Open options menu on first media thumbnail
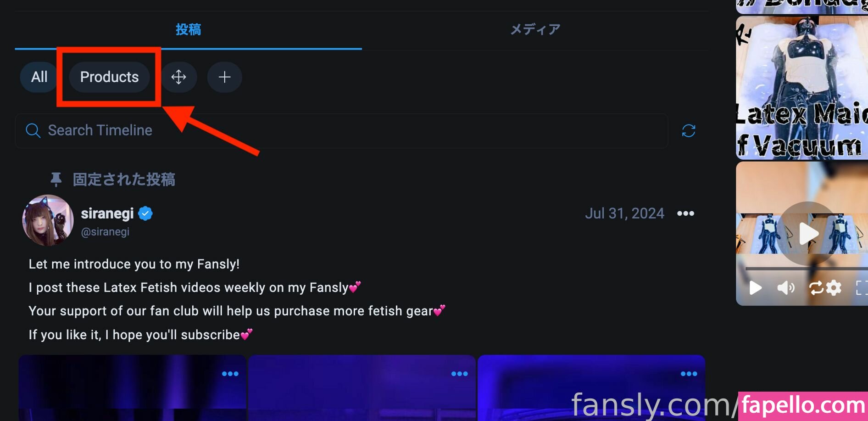868x421 pixels. (x=230, y=374)
